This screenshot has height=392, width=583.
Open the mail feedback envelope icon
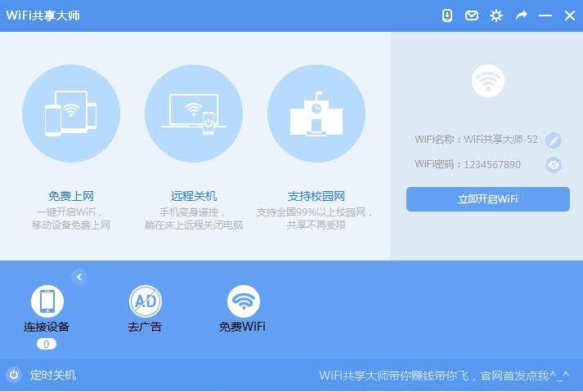click(x=472, y=16)
